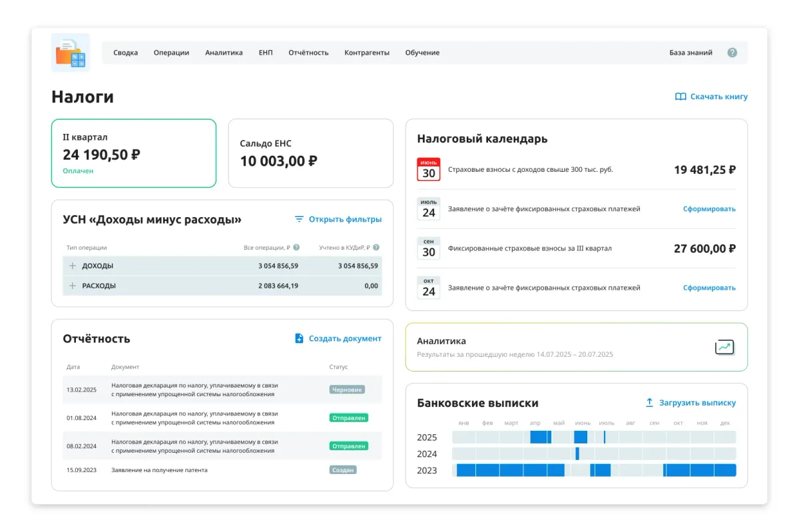Expand the ДОХОДЫ row

(73, 266)
